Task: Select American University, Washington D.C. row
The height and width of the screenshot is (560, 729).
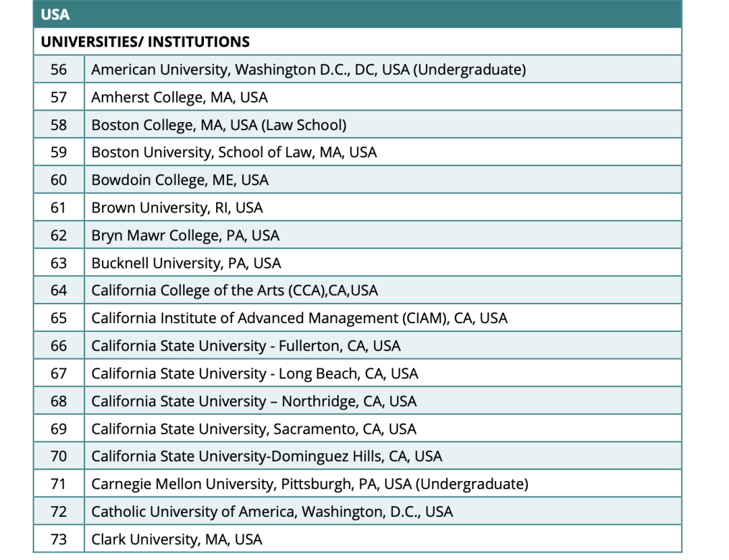Action: 357,69
